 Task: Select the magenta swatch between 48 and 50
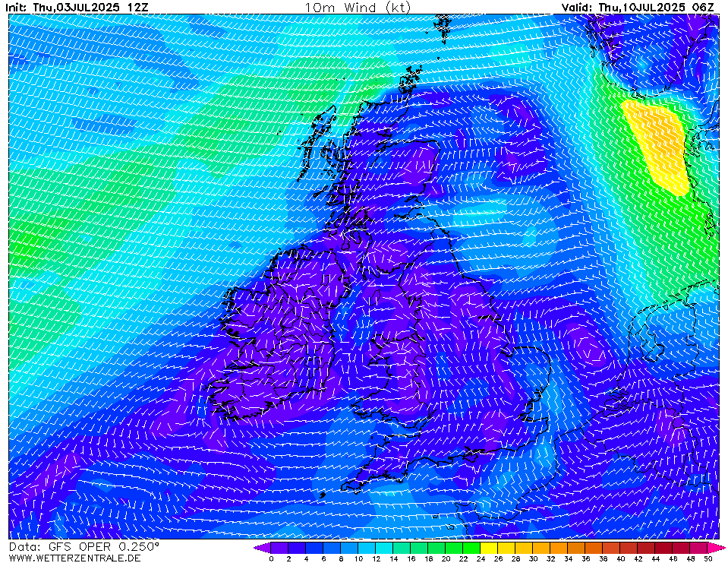(698, 548)
